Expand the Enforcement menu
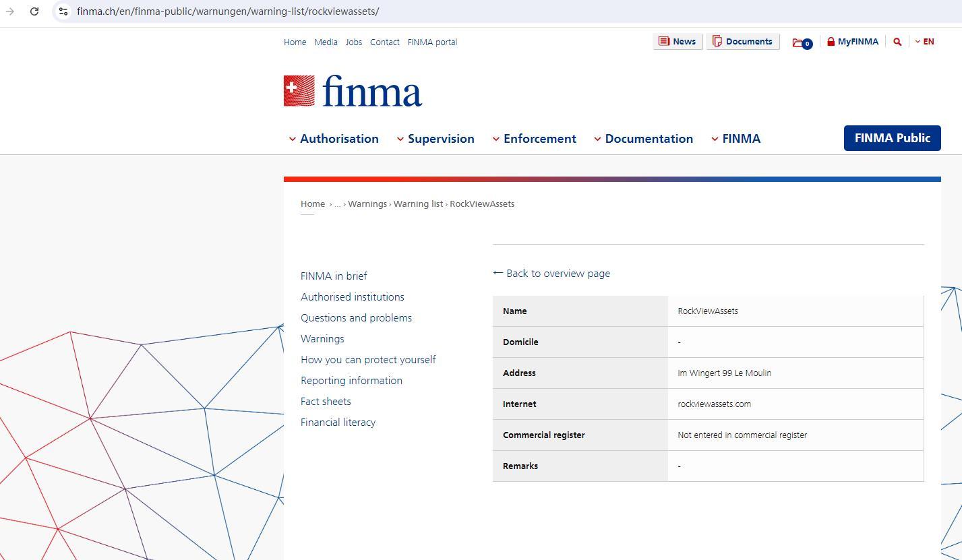 click(534, 139)
